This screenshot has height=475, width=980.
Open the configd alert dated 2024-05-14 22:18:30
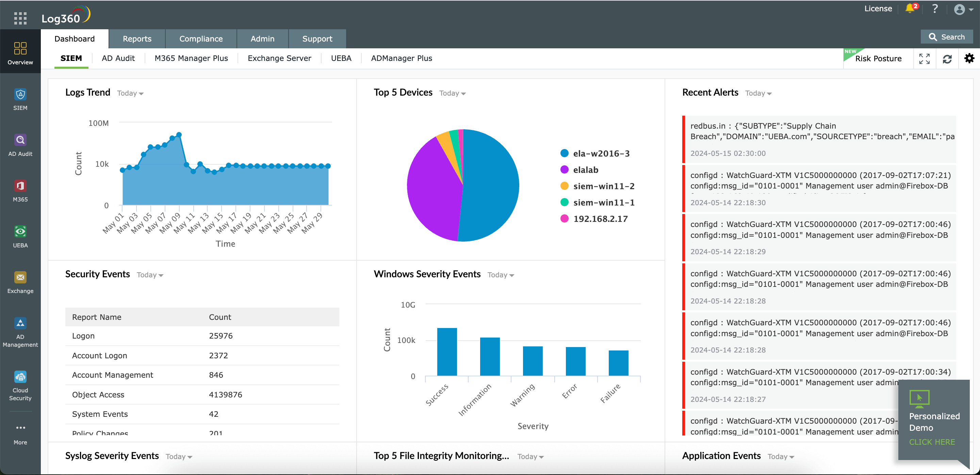[819, 188]
